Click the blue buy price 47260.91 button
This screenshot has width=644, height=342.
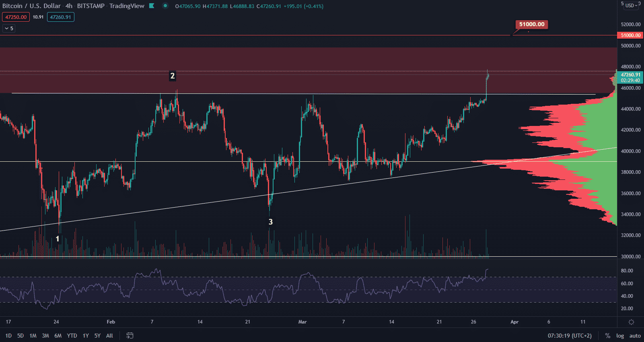(x=60, y=17)
